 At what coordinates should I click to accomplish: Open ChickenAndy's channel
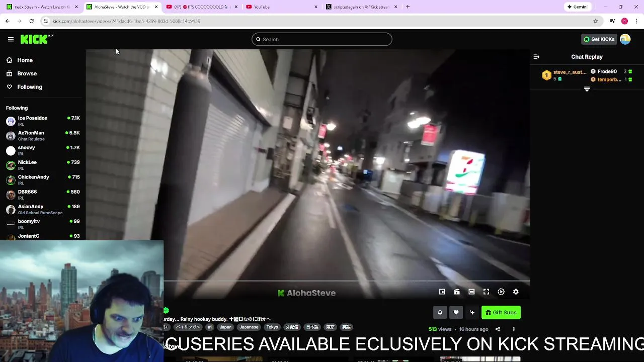pos(43,180)
